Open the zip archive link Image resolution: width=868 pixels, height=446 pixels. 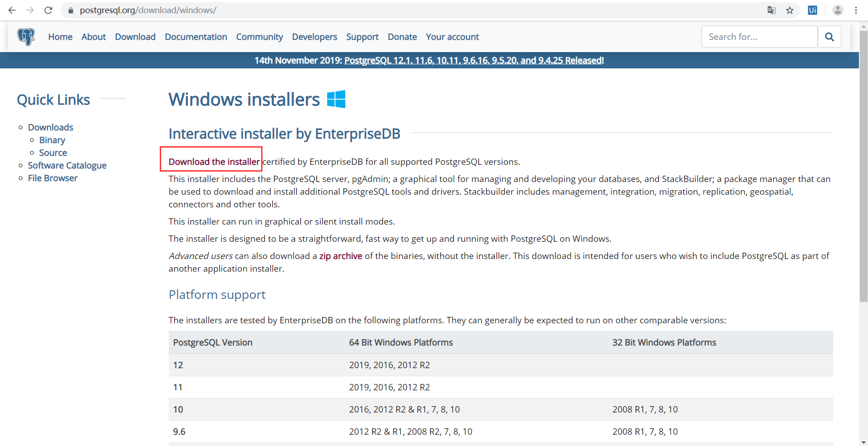point(340,256)
